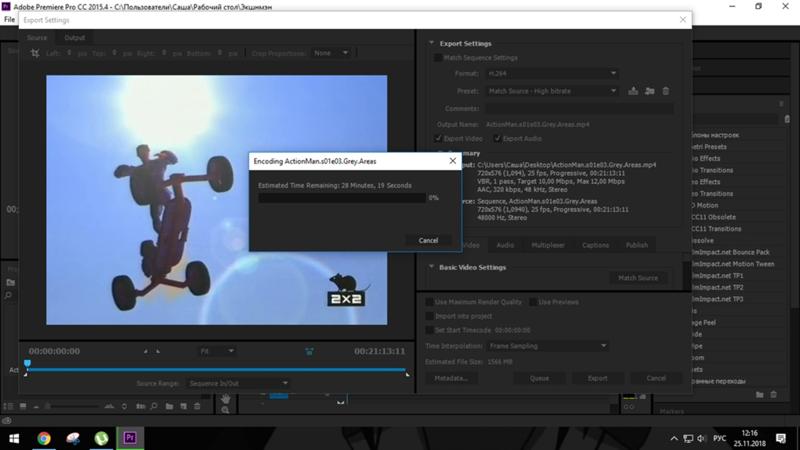800x450 pixels.
Task: Click the delete preset trash icon
Action: coord(666,91)
